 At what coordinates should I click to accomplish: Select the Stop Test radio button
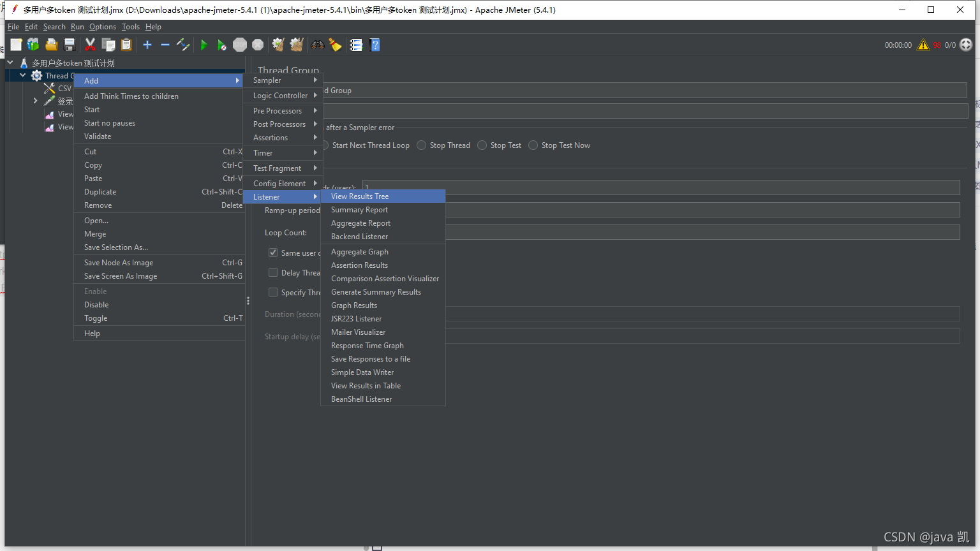click(482, 145)
